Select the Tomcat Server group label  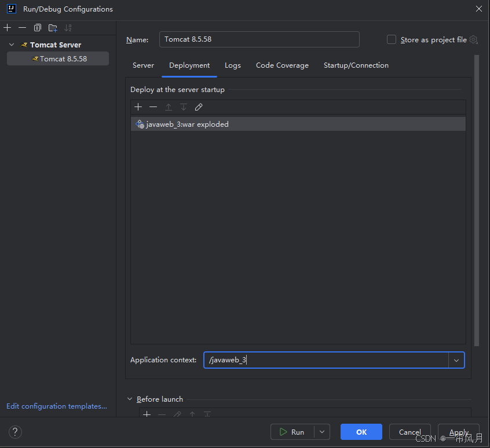tap(56, 45)
